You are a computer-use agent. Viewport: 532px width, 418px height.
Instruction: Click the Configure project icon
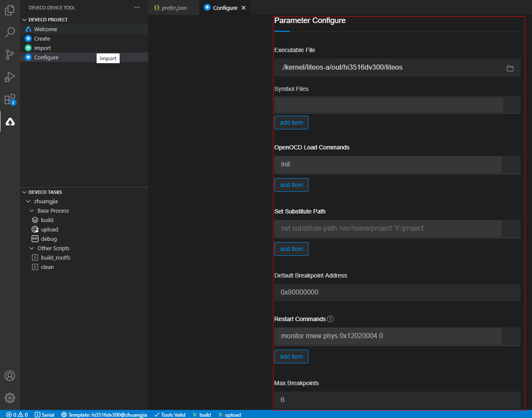coord(28,57)
